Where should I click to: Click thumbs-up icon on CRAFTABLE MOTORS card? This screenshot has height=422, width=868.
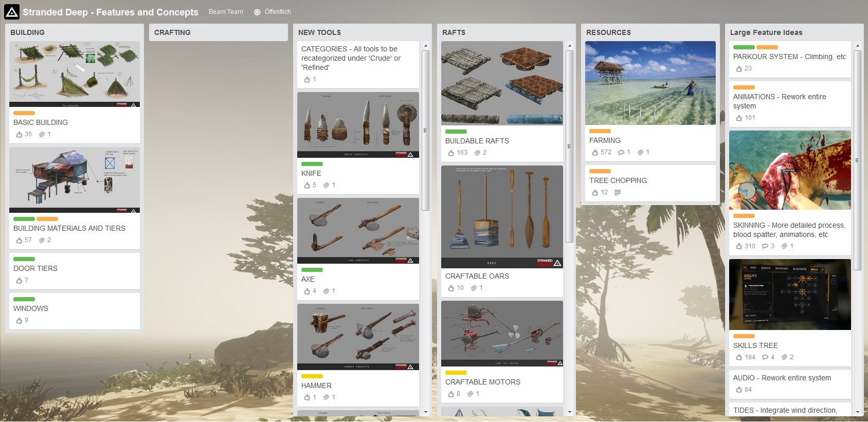pyautogui.click(x=451, y=394)
